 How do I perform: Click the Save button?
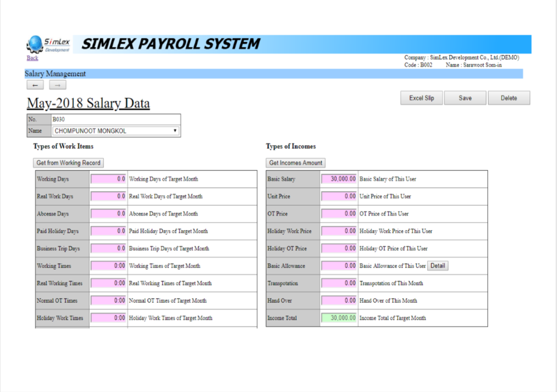(465, 98)
